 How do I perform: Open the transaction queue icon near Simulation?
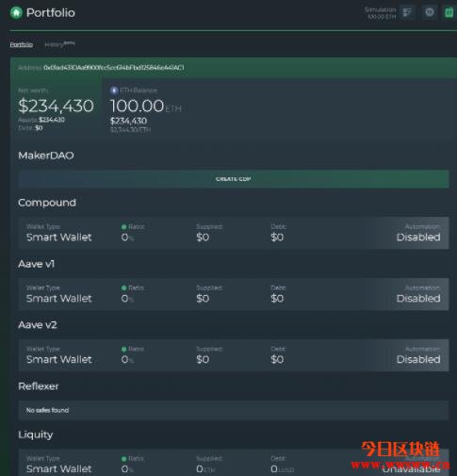point(407,12)
